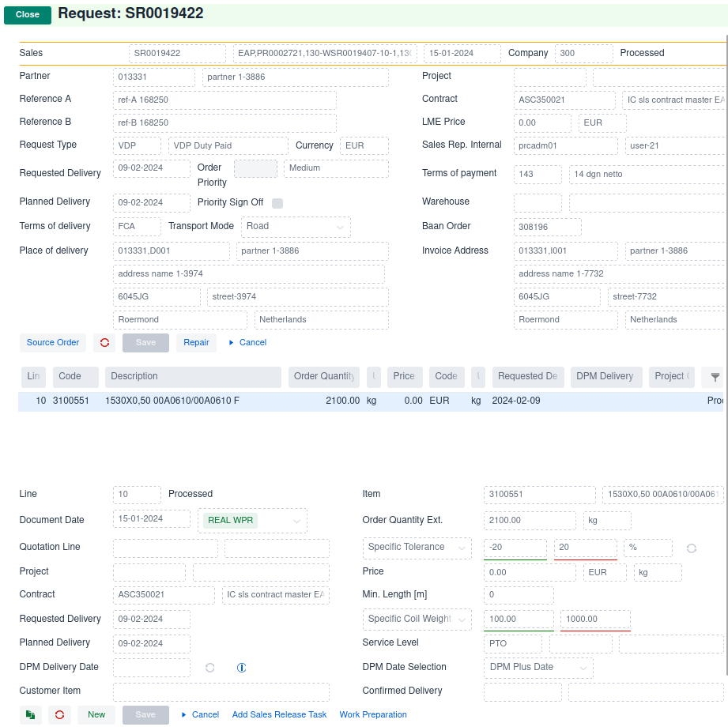
Task: Sort by the DPM Delivery column header
Action: (606, 376)
